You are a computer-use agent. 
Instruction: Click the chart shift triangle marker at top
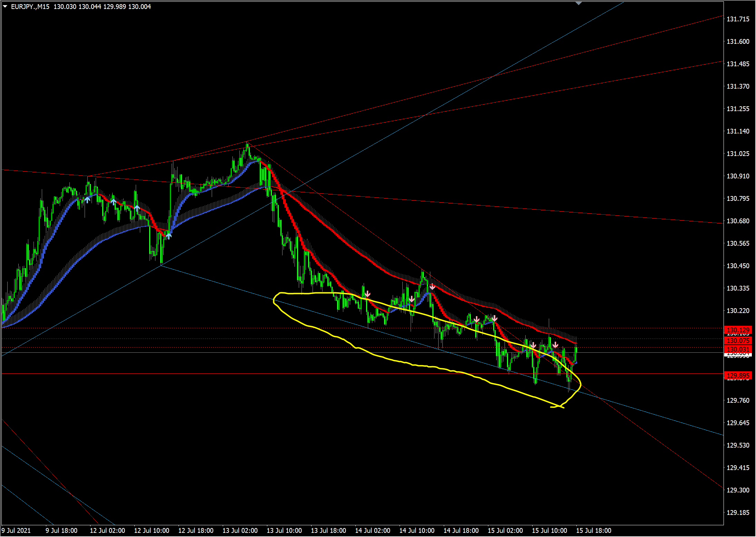(579, 3)
